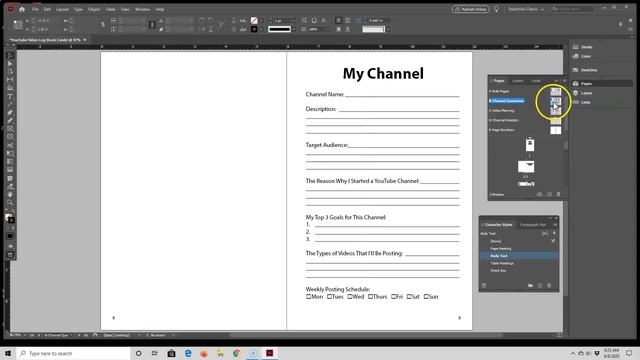Open the stroke weight dropdown
Viewport: 640px width, 360px height.
point(293,20)
